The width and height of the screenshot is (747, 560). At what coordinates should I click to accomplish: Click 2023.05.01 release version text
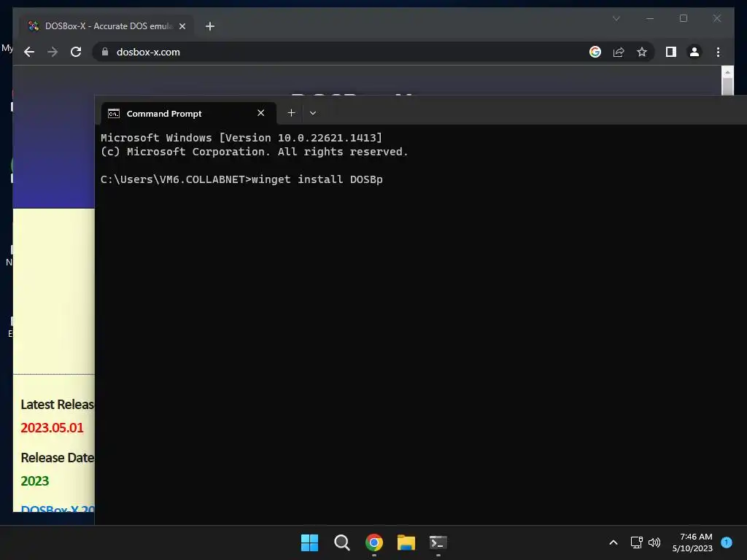point(52,427)
